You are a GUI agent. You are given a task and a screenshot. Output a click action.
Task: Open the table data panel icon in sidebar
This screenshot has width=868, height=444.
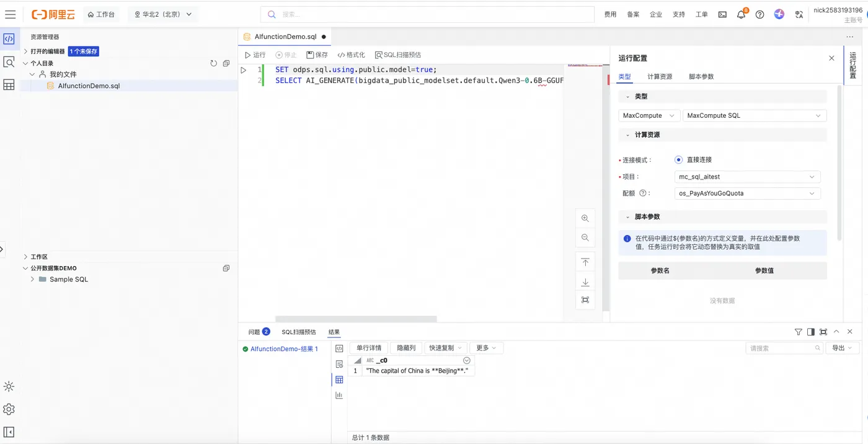[x=8, y=84]
